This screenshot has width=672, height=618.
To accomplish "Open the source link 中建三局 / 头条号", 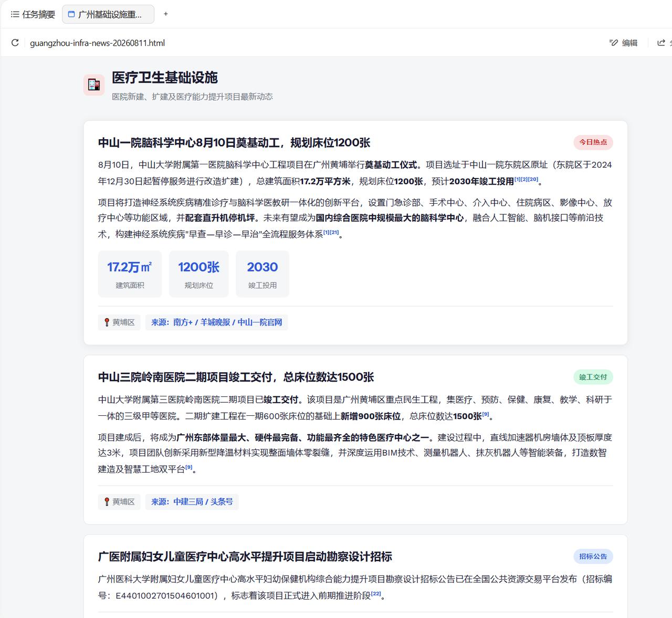I will click(x=192, y=502).
